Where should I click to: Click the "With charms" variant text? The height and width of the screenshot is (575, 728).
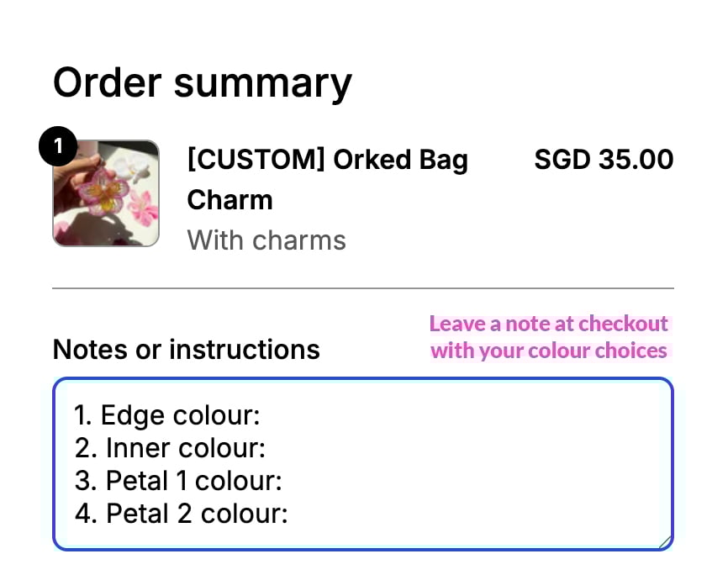pos(266,240)
